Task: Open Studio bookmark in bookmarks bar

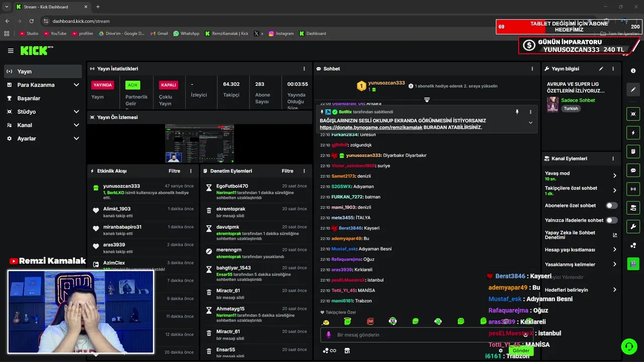Action: coord(29,34)
